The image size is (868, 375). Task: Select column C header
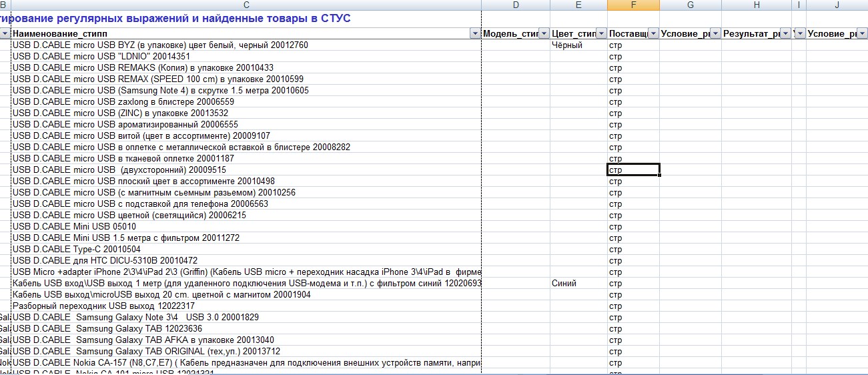pyautogui.click(x=246, y=5)
